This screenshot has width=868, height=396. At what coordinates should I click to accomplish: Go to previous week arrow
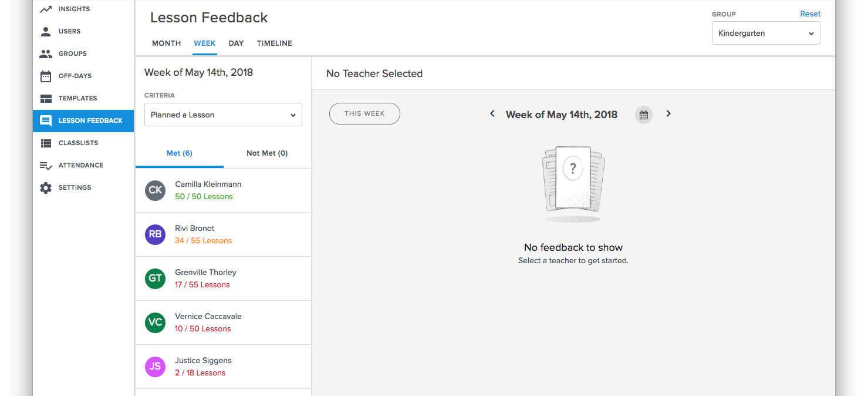click(492, 114)
